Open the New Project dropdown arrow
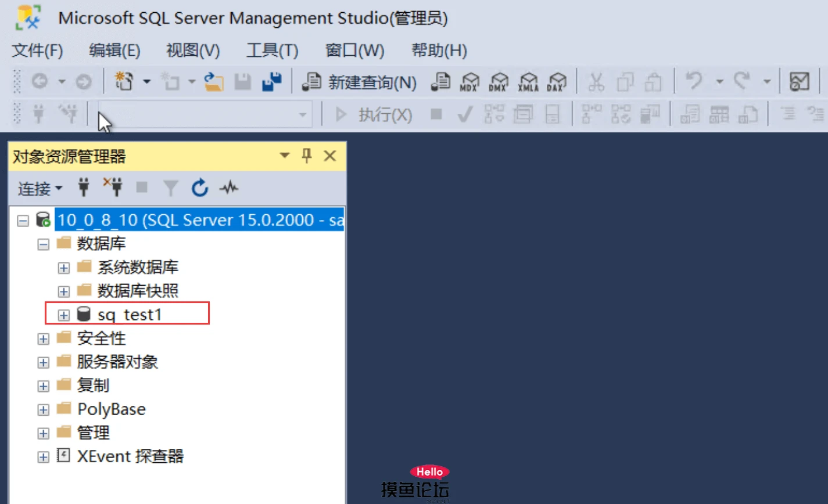828x504 pixels. click(x=147, y=82)
